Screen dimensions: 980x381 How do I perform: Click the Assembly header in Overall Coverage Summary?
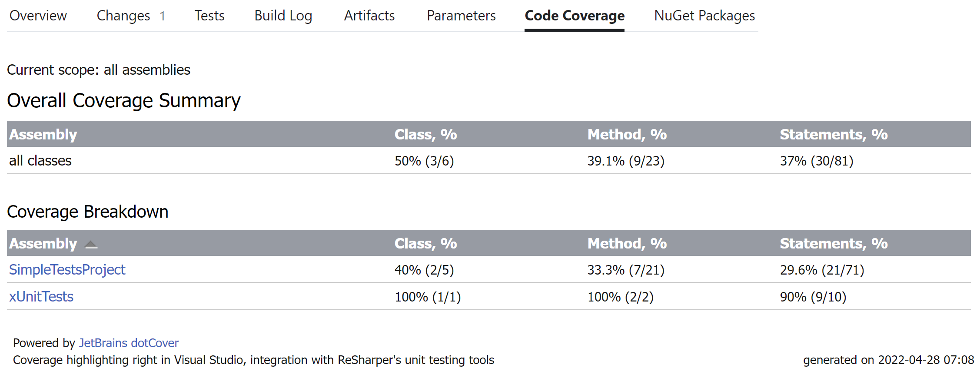pyautogui.click(x=43, y=134)
